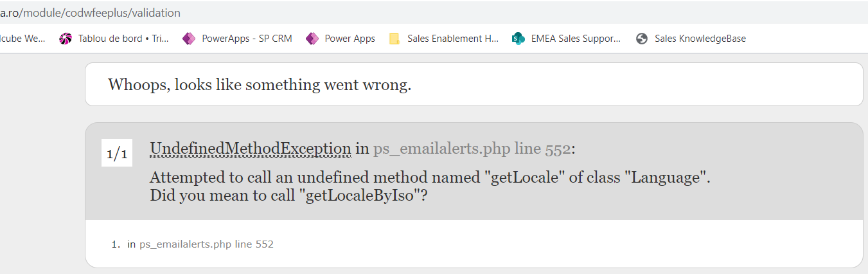Screen dimensions: 868x274
Task: Click the 'Whoops, looks like something went wrong' heading
Action: tap(260, 84)
